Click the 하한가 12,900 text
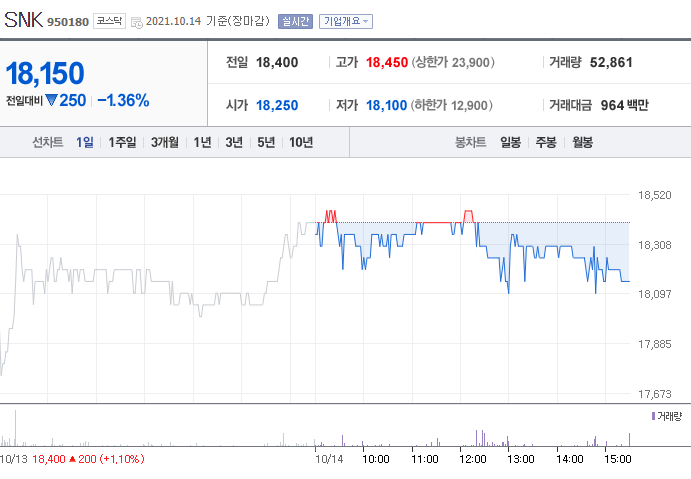 tap(452, 105)
